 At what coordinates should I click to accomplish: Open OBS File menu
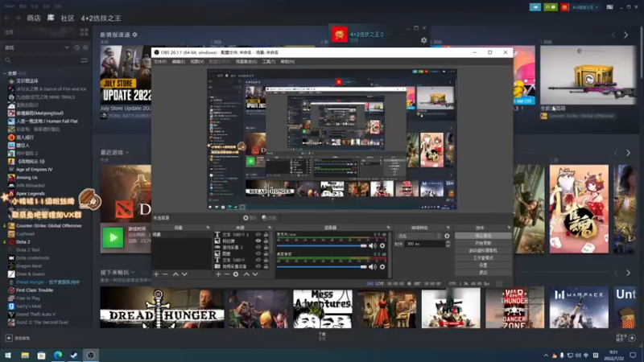(x=160, y=62)
